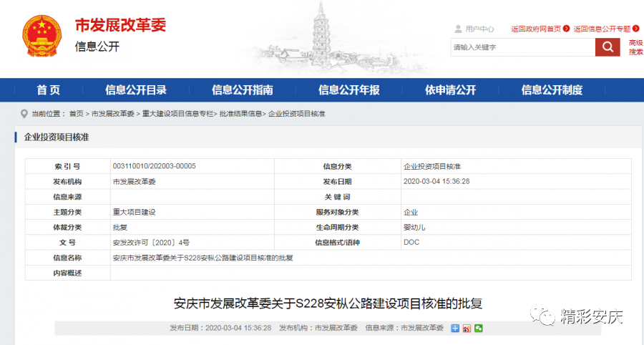This screenshot has width=644, height=345.
Task: Share the article via green WeChat icon
Action: pyautogui.click(x=479, y=328)
